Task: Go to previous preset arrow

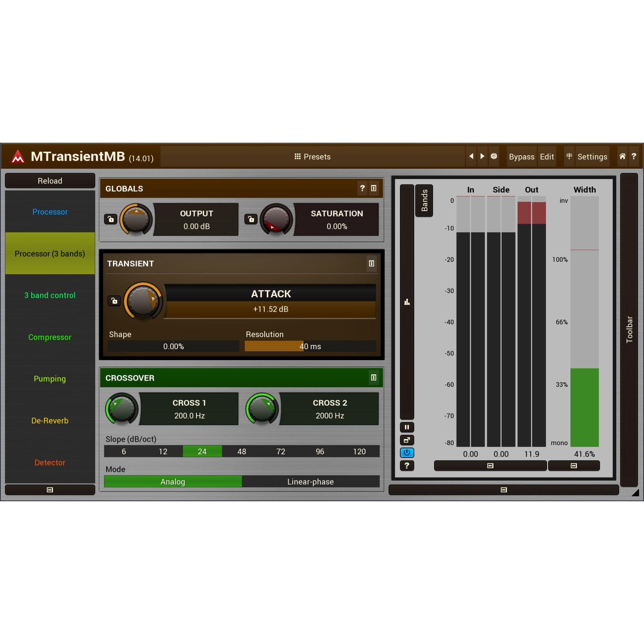Action: click(471, 156)
